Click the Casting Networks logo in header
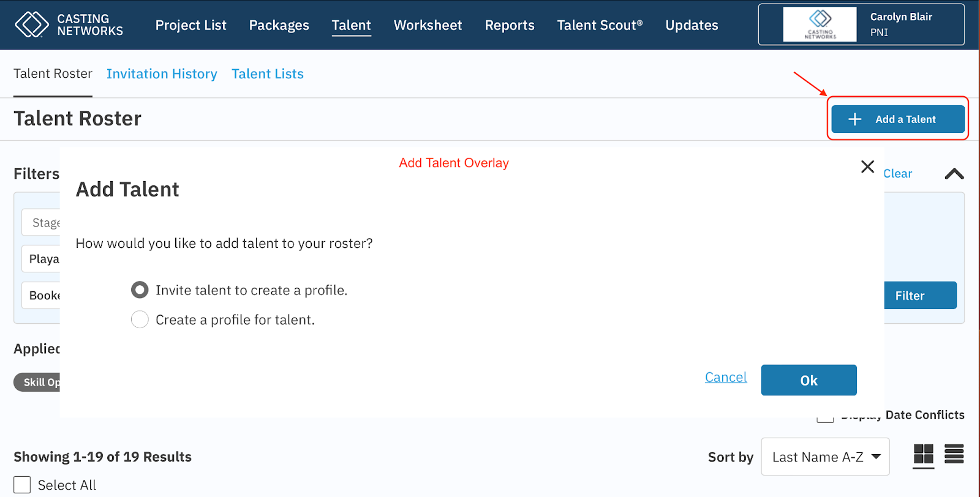The width and height of the screenshot is (980, 497). click(69, 25)
